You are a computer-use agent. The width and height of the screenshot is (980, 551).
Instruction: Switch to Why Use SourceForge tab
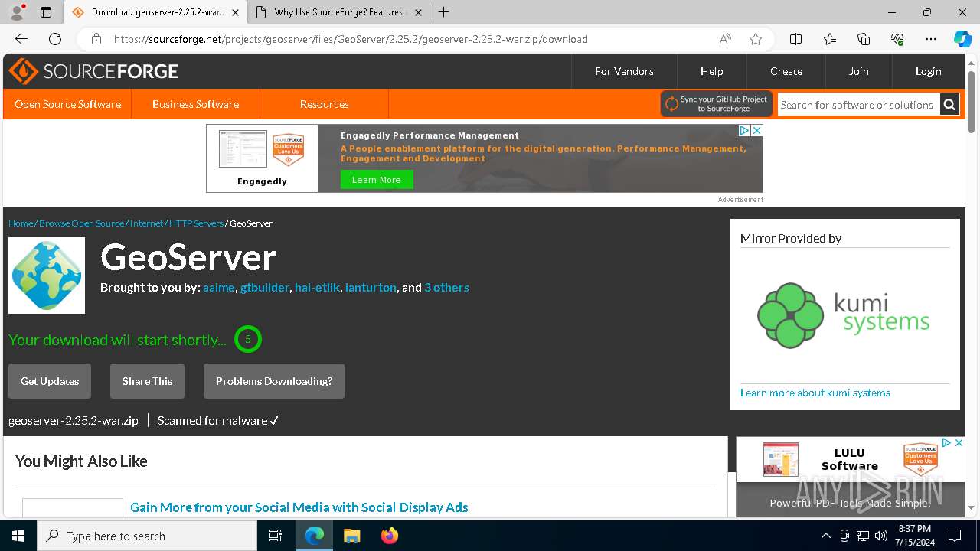coord(339,12)
